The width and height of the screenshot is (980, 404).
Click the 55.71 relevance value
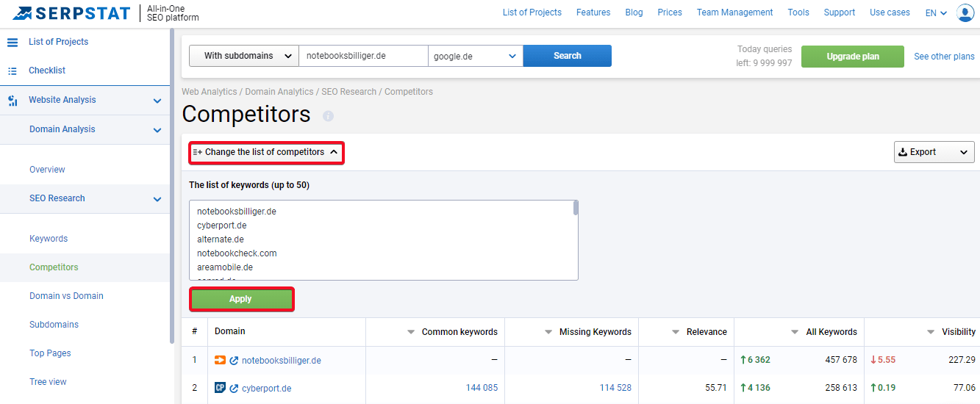coord(716,388)
